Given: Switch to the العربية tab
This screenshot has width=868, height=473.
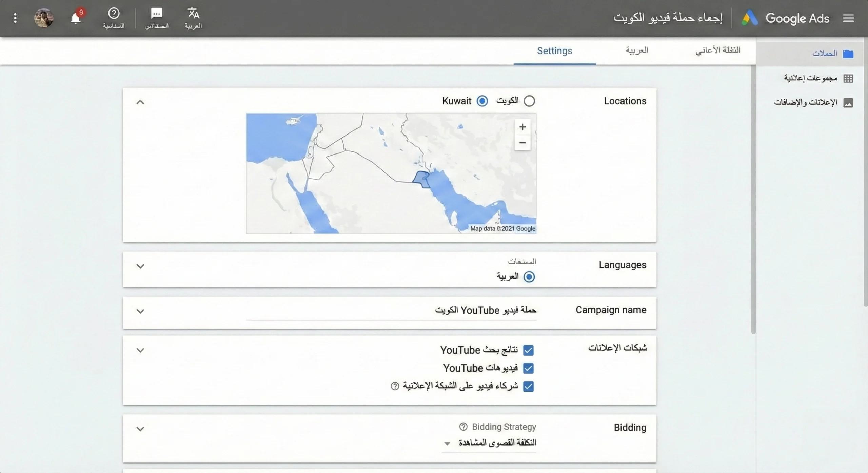Looking at the screenshot, I should point(637,50).
